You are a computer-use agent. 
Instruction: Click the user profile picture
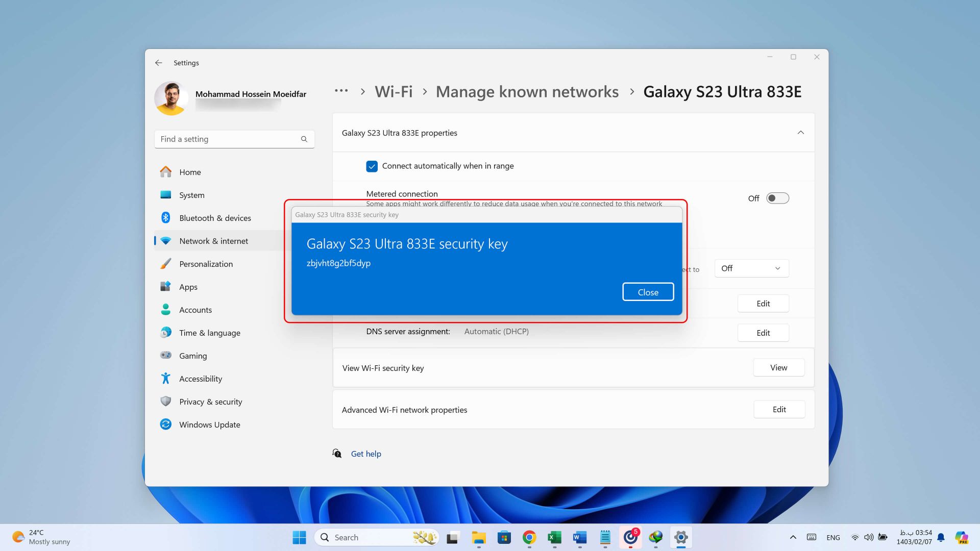tap(171, 98)
